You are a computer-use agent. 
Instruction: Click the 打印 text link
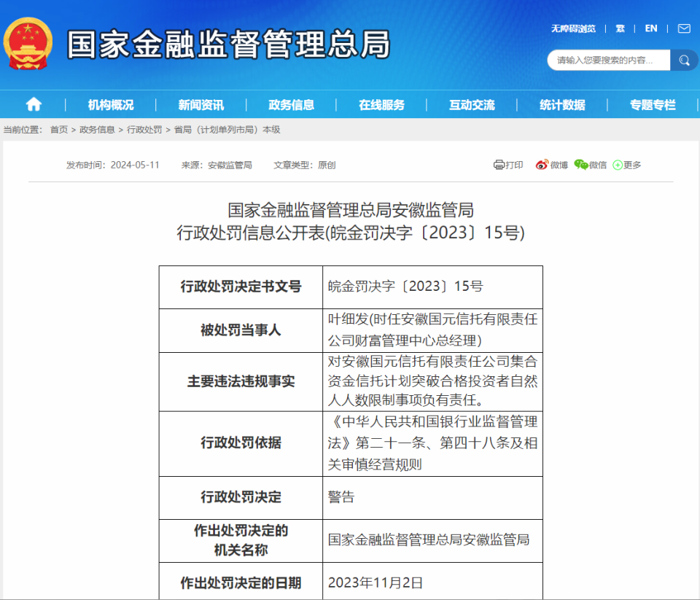[x=514, y=165]
